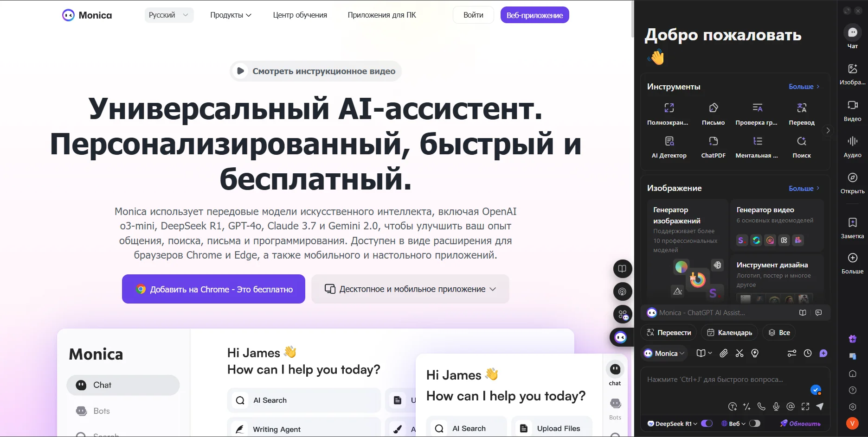This screenshot has width=868, height=437.
Task: Click the home icon in right sidebar
Action: point(853,374)
